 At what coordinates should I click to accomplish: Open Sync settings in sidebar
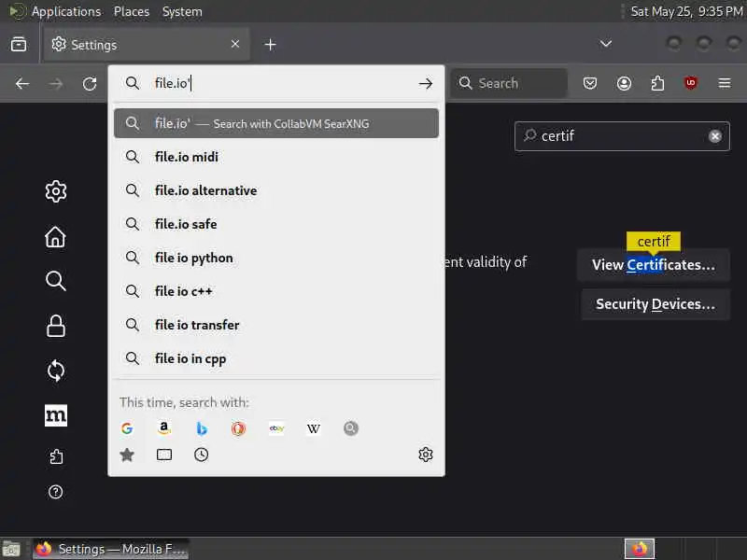[x=56, y=371]
